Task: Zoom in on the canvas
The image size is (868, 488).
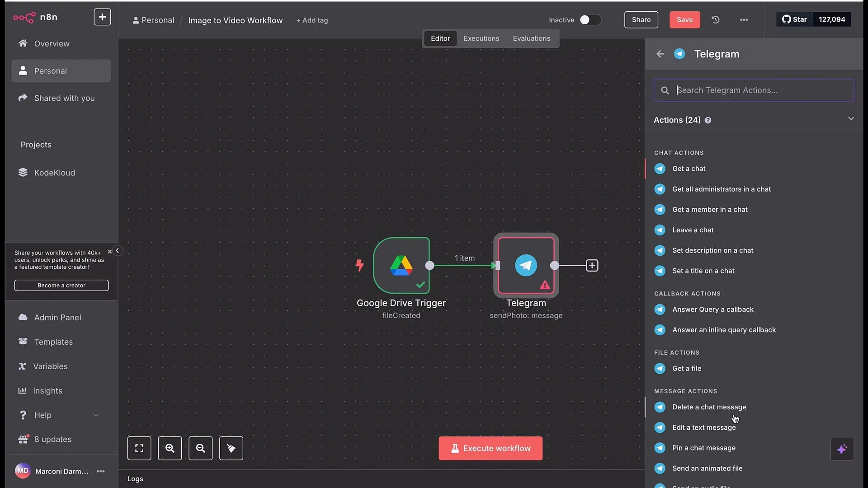Action: tap(170, 448)
